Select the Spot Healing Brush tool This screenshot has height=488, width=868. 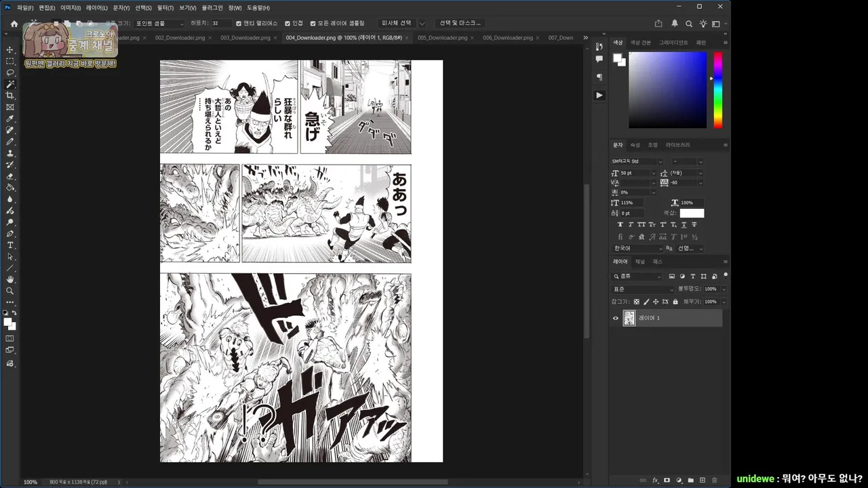coord(10,130)
